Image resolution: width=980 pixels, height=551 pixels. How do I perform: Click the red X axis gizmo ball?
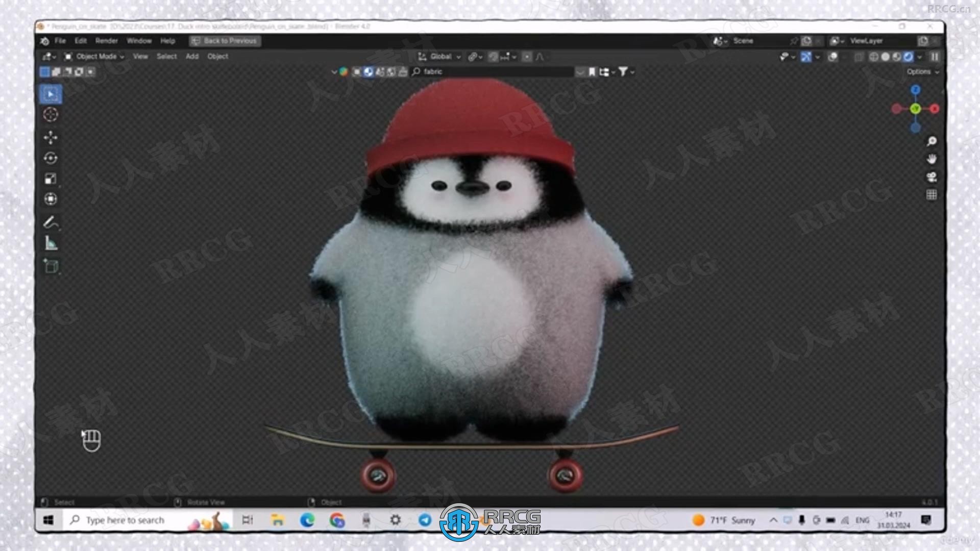click(934, 109)
